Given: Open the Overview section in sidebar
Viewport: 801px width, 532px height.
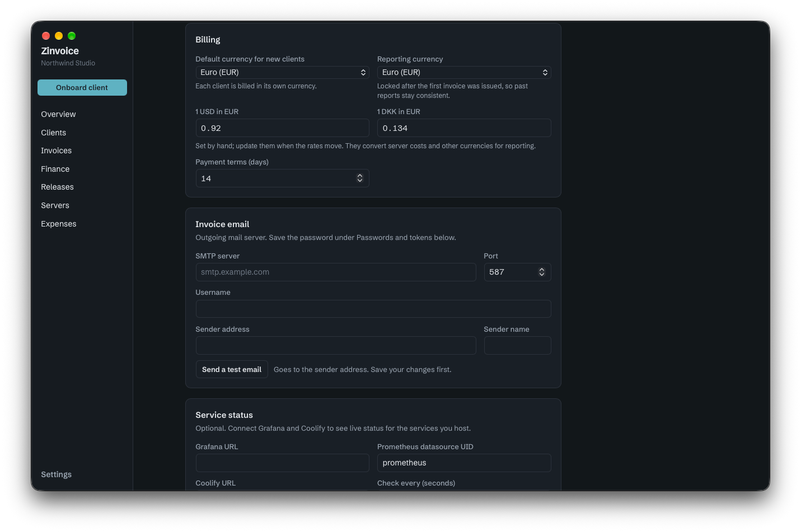Looking at the screenshot, I should (x=58, y=114).
